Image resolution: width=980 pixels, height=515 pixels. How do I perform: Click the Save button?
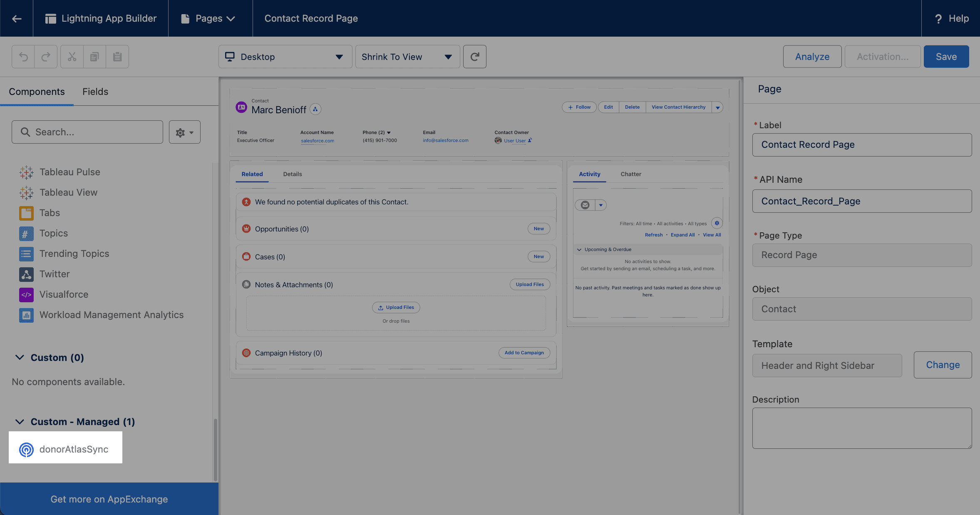click(946, 56)
